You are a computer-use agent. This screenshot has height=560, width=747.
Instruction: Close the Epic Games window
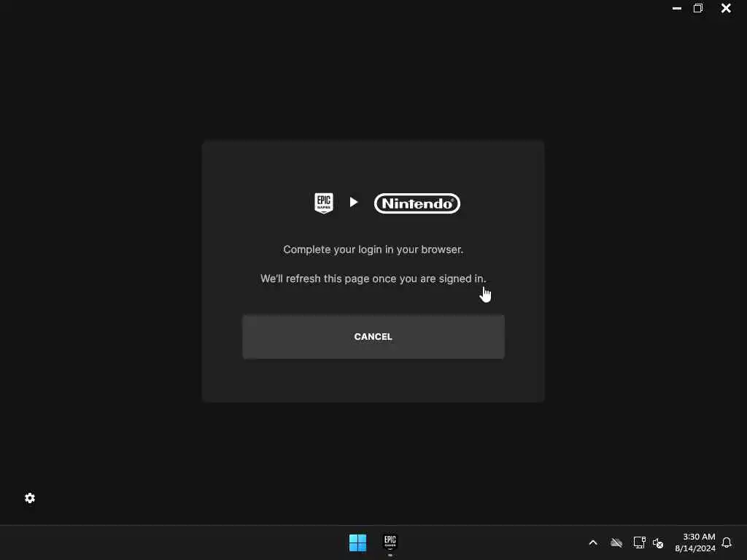pos(726,8)
